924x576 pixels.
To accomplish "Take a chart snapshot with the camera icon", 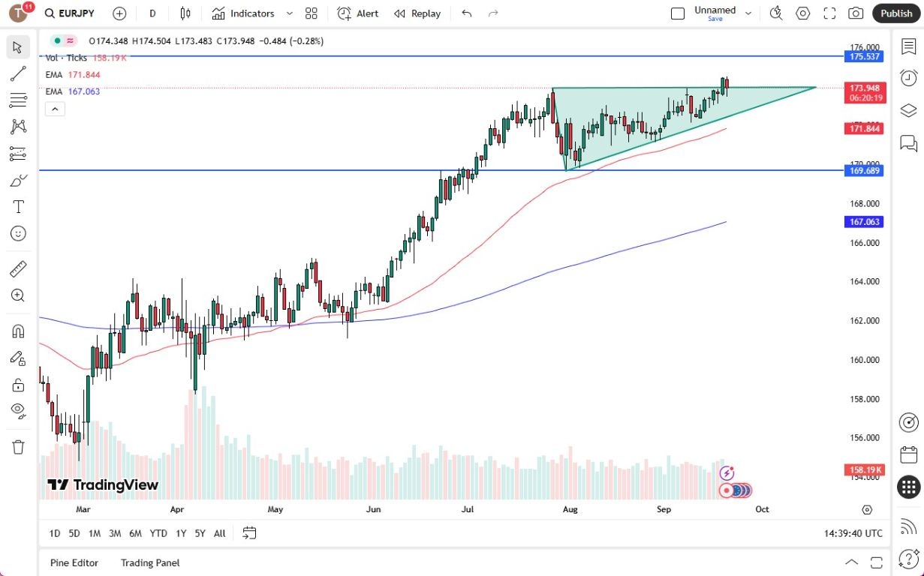I will [x=856, y=13].
